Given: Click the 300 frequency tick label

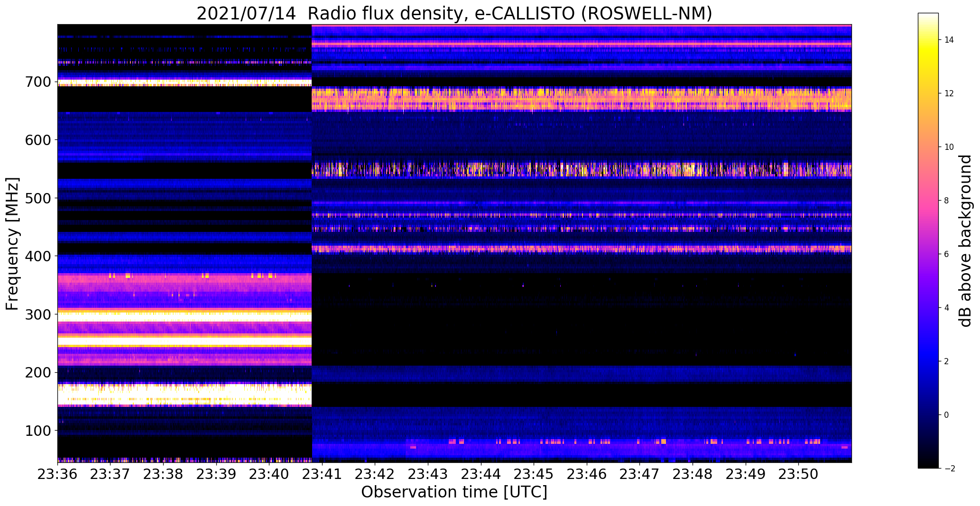Looking at the screenshot, I should tap(37, 314).
